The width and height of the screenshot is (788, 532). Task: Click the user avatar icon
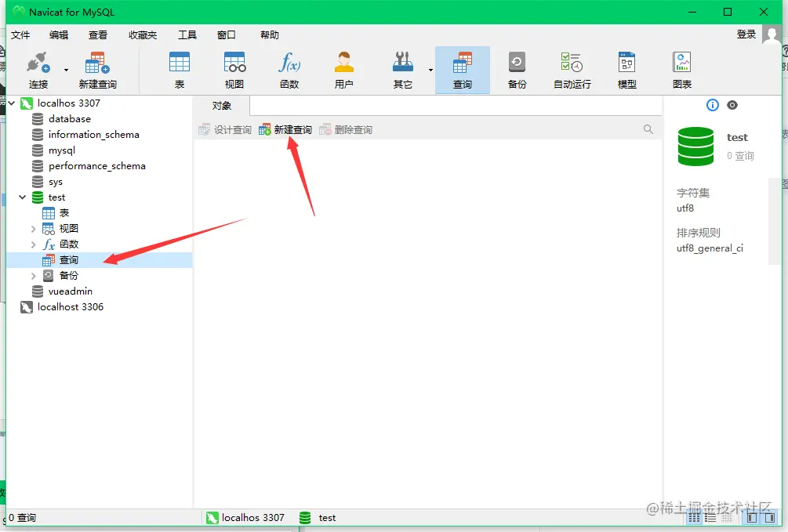[x=772, y=34]
